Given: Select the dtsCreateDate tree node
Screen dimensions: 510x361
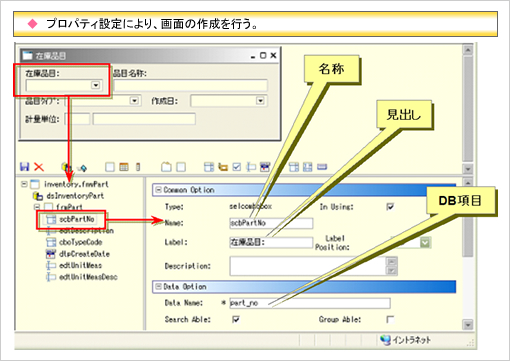Looking at the screenshot, I should pyautogui.click(x=84, y=254).
